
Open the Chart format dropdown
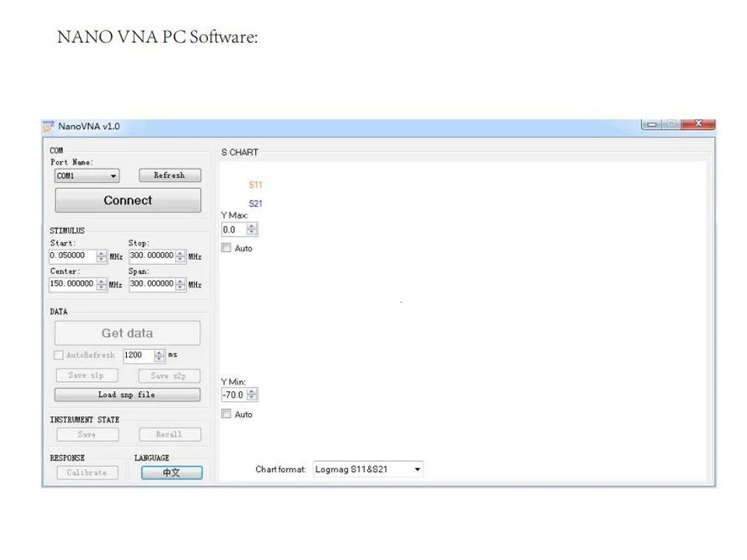point(368,470)
